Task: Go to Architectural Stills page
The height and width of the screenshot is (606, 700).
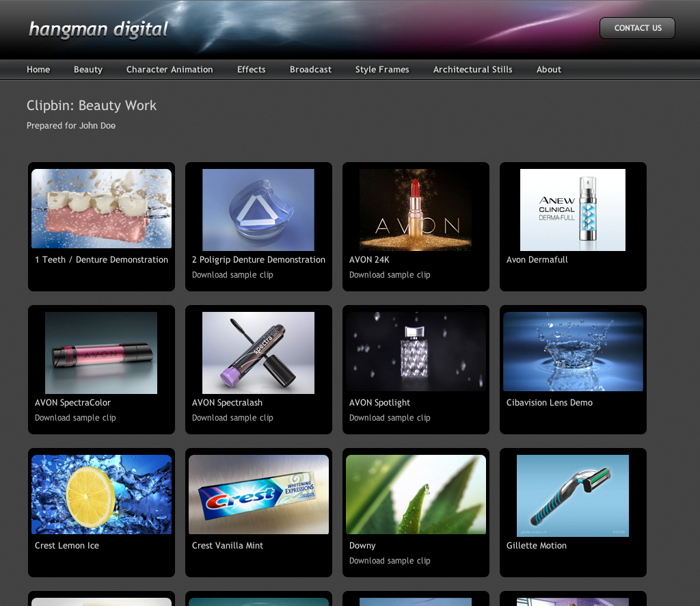Action: click(x=473, y=70)
